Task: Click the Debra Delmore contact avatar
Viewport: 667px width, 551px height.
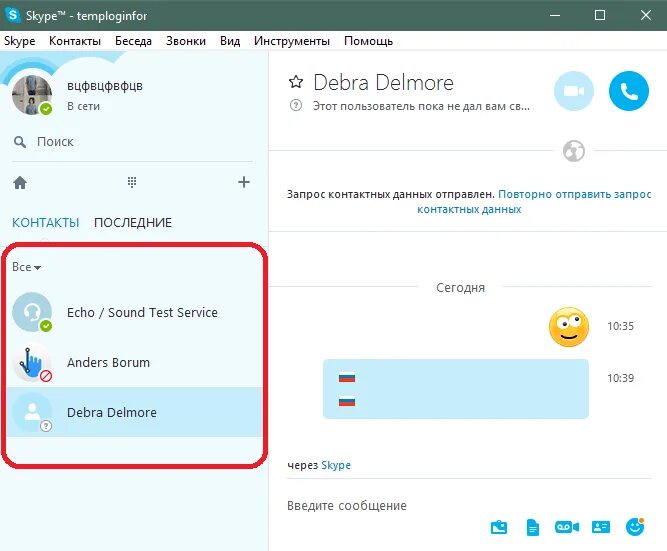Action: pyautogui.click(x=32, y=412)
